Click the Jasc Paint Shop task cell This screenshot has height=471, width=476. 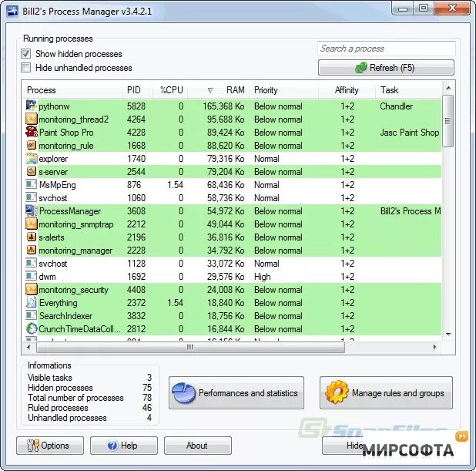pyautogui.click(x=410, y=133)
